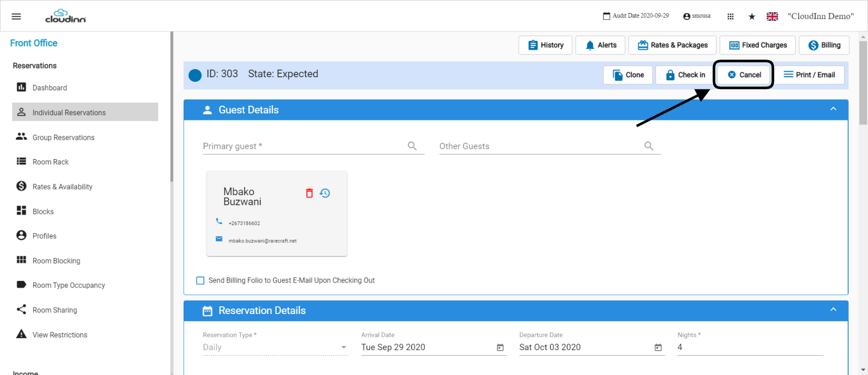Screen dimensions: 868x375
Task: Open Room Blocking
Action: click(x=85, y=261)
